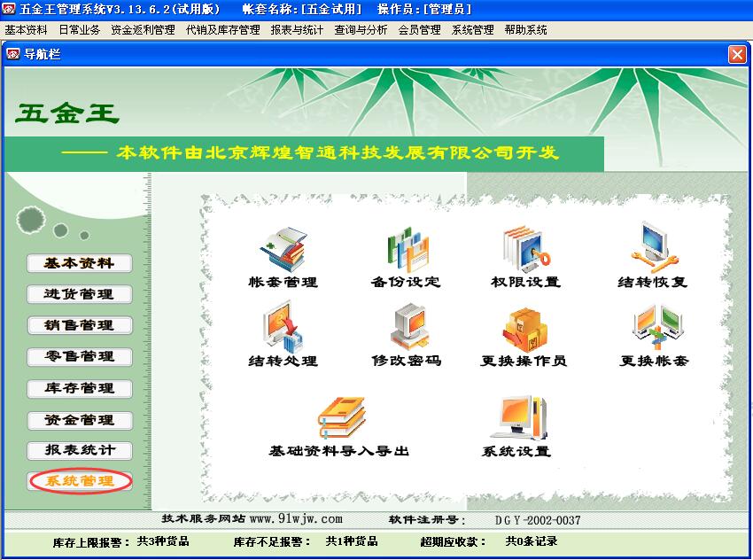Select the 系统管理 sidebar button

[79, 481]
